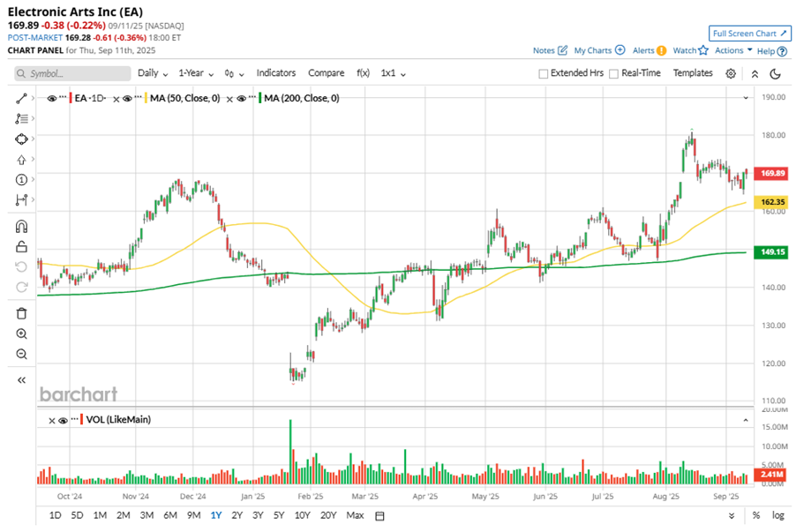Enable the Real-Time checkbox
The height and width of the screenshot is (532, 796).
pyautogui.click(x=613, y=74)
